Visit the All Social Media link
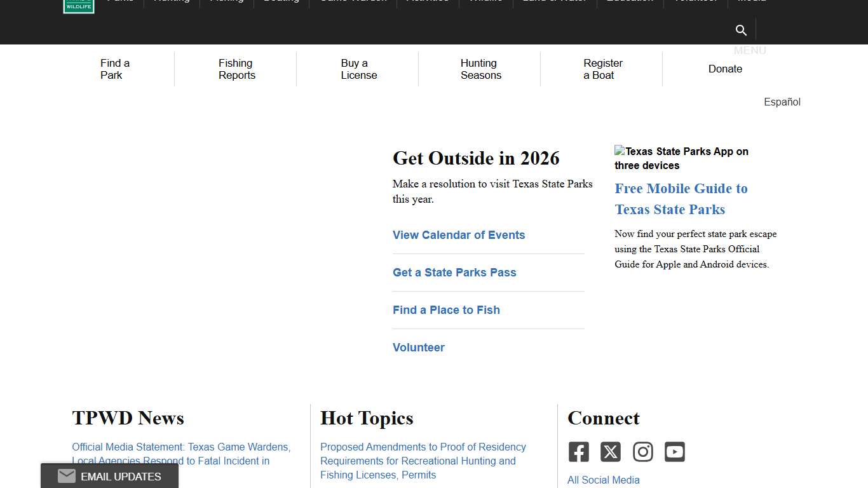The image size is (868, 488). [x=603, y=480]
